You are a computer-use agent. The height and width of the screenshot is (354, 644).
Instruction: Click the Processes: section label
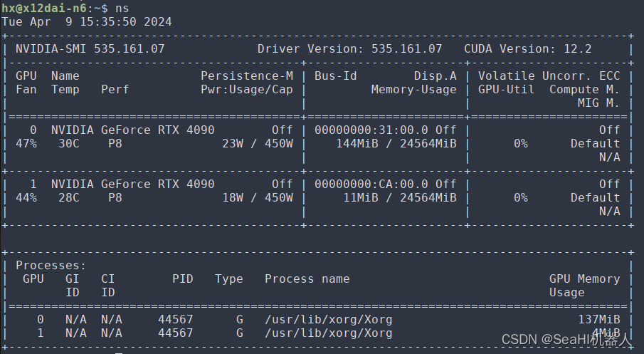point(51,266)
